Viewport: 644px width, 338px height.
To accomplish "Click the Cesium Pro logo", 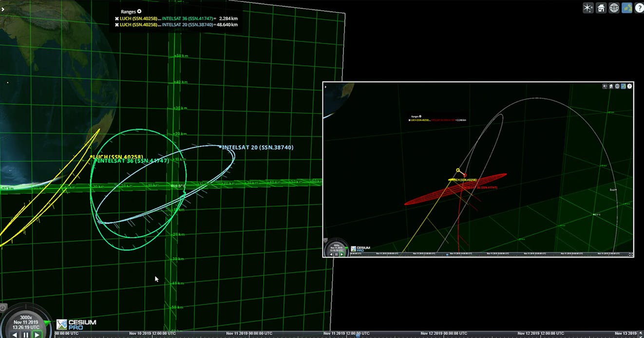I will pos(76,323).
